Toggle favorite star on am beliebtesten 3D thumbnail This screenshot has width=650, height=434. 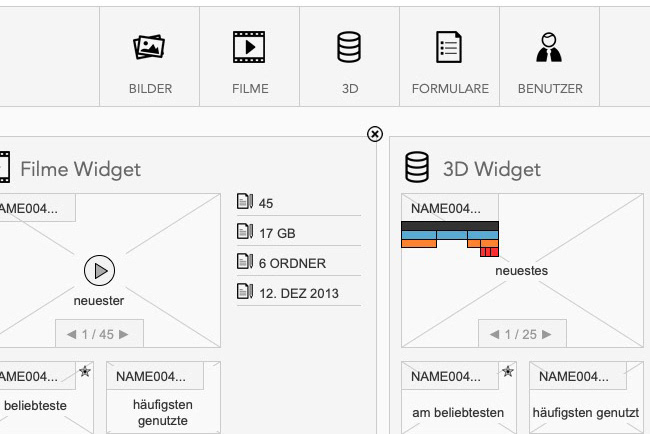pos(508,372)
